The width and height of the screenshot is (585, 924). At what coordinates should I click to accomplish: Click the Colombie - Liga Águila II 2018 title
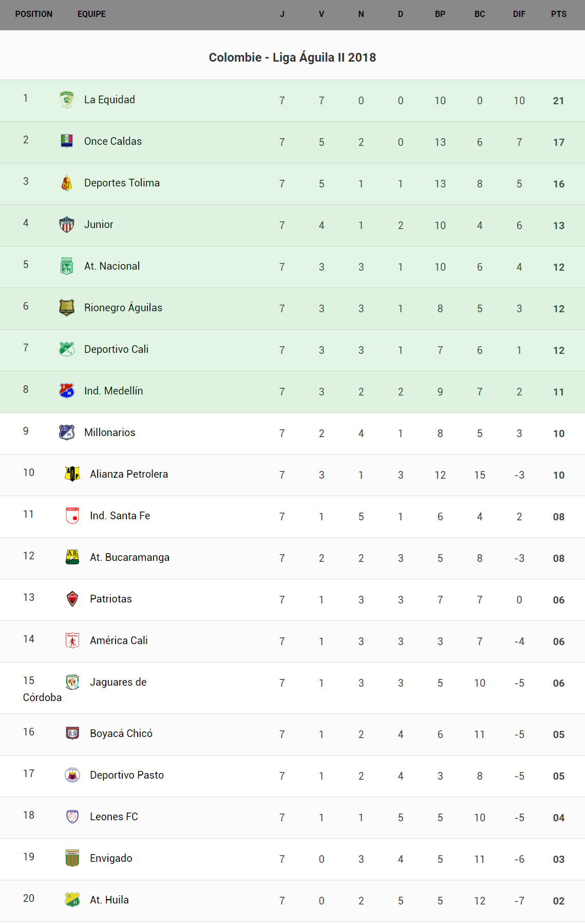point(292,58)
